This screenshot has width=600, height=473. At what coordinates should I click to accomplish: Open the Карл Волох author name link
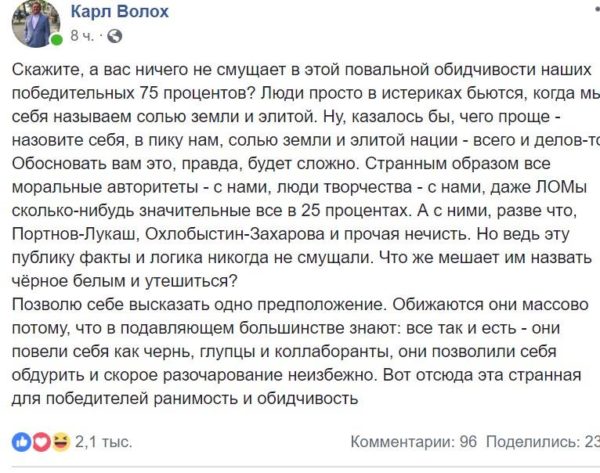coord(119,11)
